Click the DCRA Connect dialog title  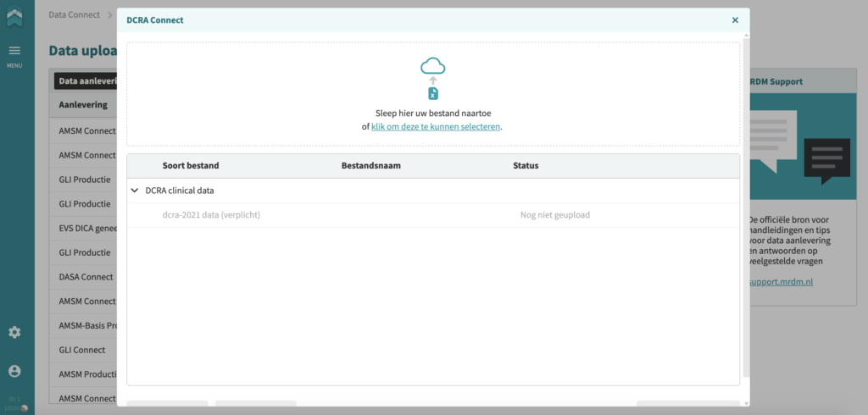(x=155, y=20)
